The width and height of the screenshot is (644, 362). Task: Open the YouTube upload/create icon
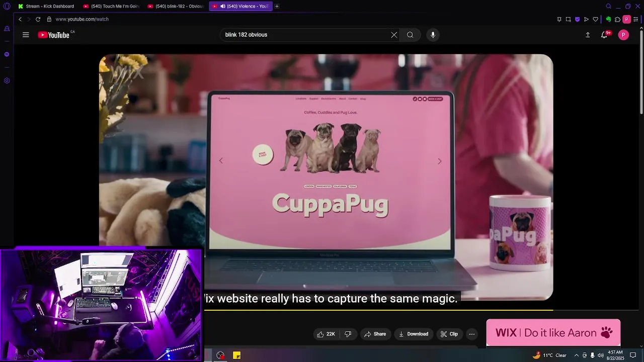[x=588, y=35]
